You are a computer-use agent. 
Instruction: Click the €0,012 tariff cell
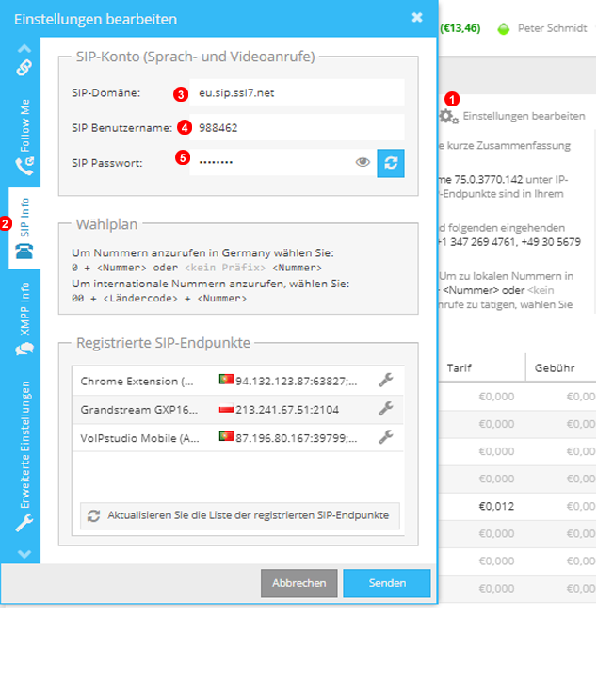coord(496,506)
